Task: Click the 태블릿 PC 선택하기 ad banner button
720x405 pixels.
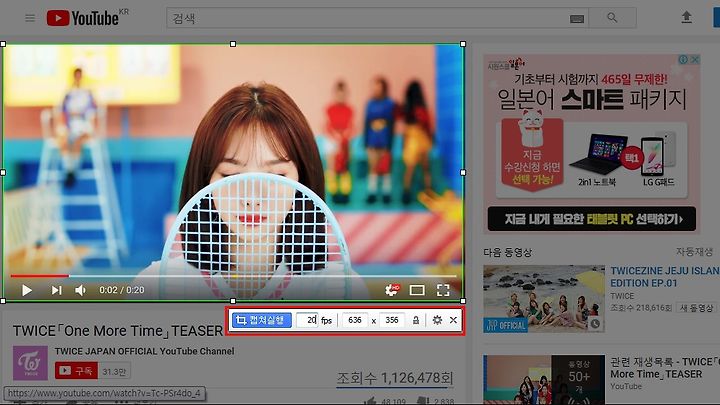Action: click(592, 219)
